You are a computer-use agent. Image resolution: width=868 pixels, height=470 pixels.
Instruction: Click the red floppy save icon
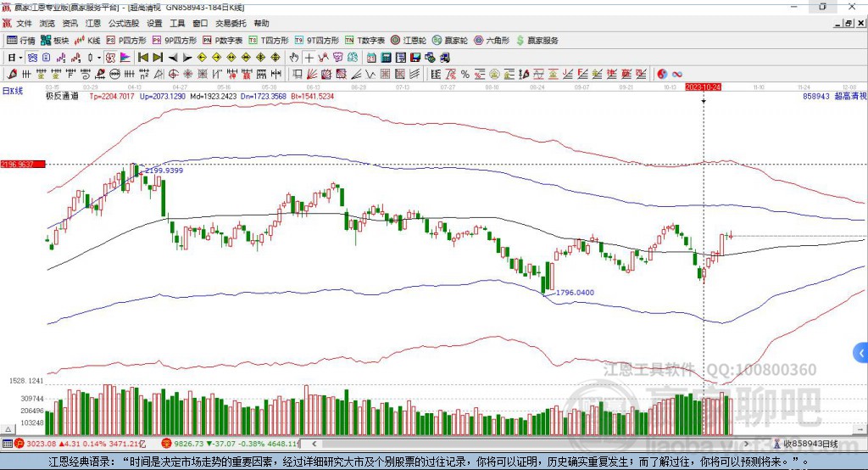click(x=415, y=58)
